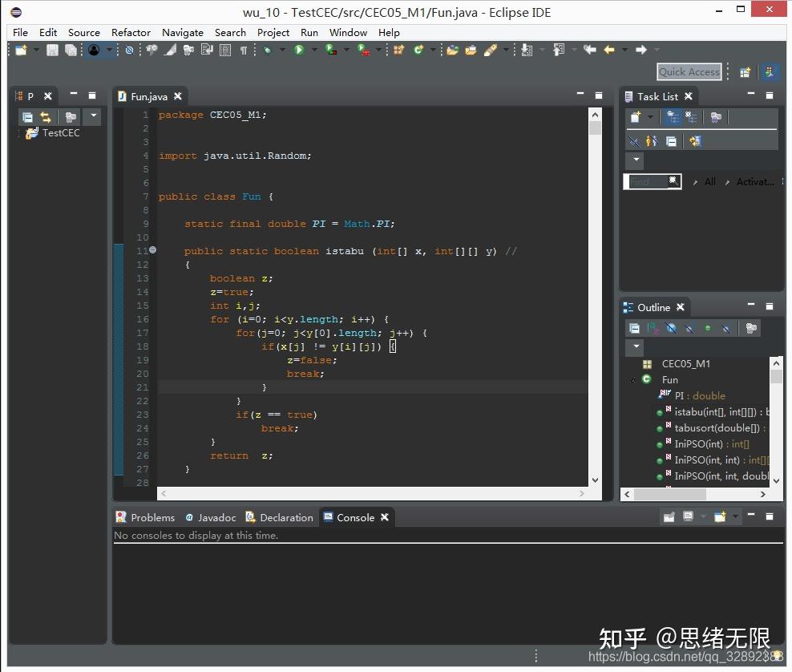Click the Java perspective icon
The width and height of the screenshot is (792, 672).
coord(770,72)
